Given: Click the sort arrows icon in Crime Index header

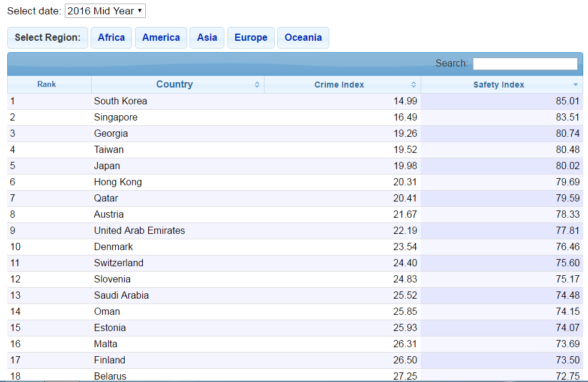Looking at the screenshot, I should [414, 85].
